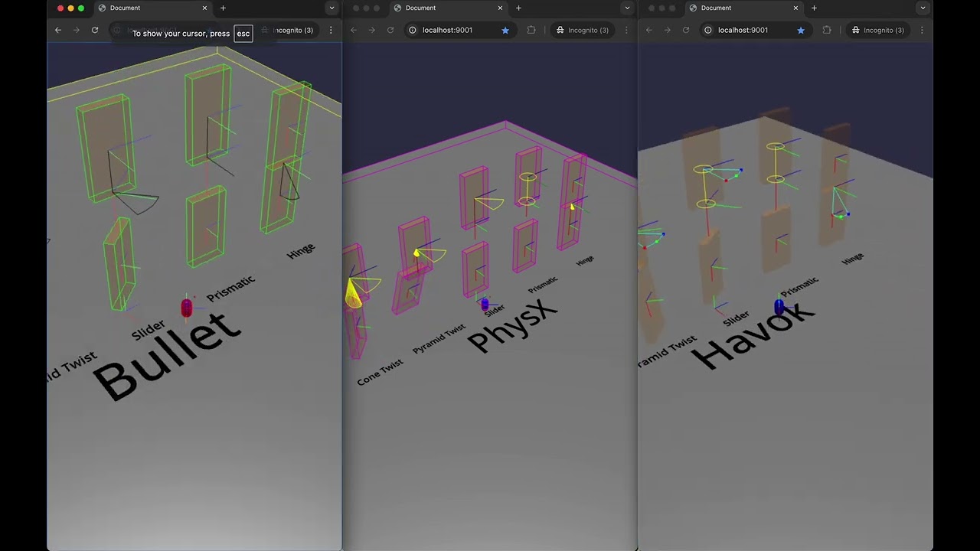Bookmark the page via star in Havok window

coord(800,30)
